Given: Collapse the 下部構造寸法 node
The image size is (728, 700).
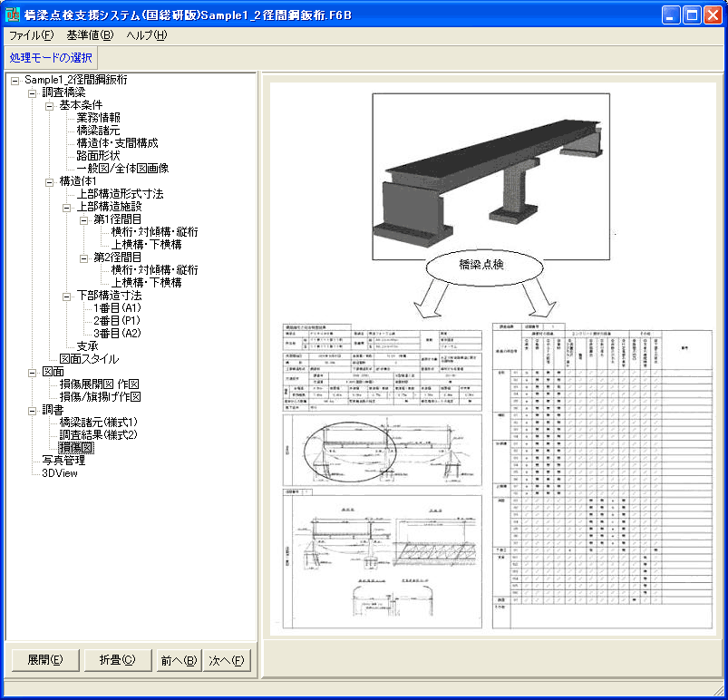Looking at the screenshot, I should click(x=66, y=297).
